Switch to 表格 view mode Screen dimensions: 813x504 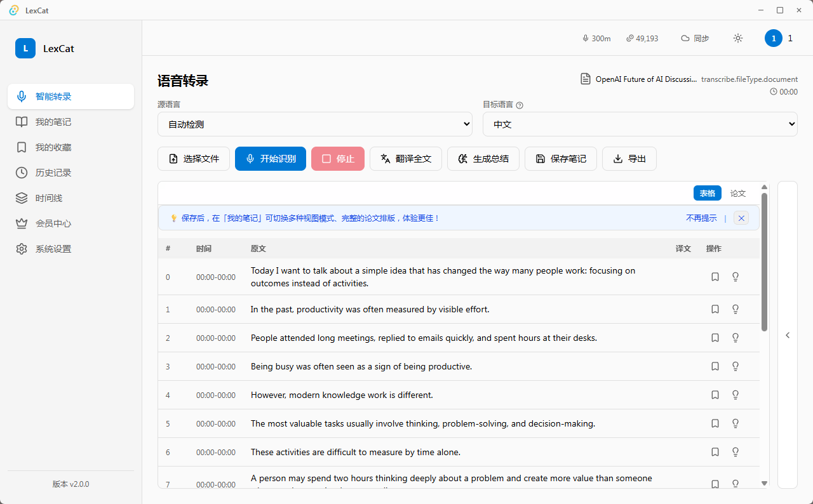click(708, 193)
